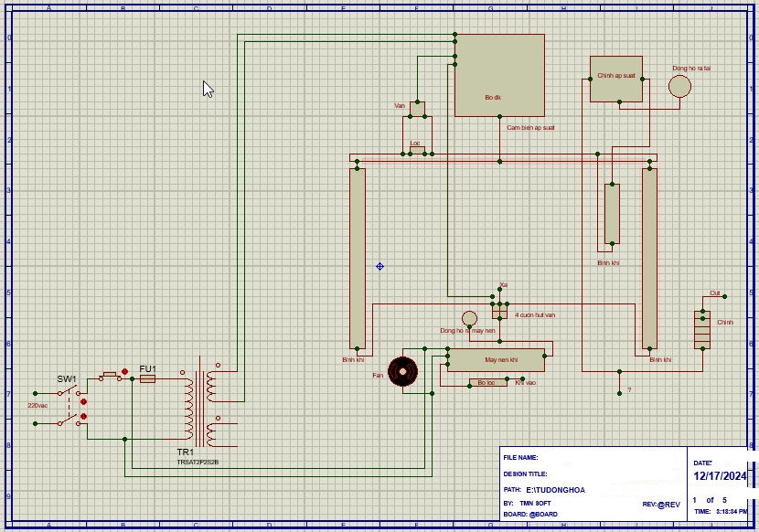Click the date 12/17/2024 in title block
This screenshot has width=759, height=532.
720,476
